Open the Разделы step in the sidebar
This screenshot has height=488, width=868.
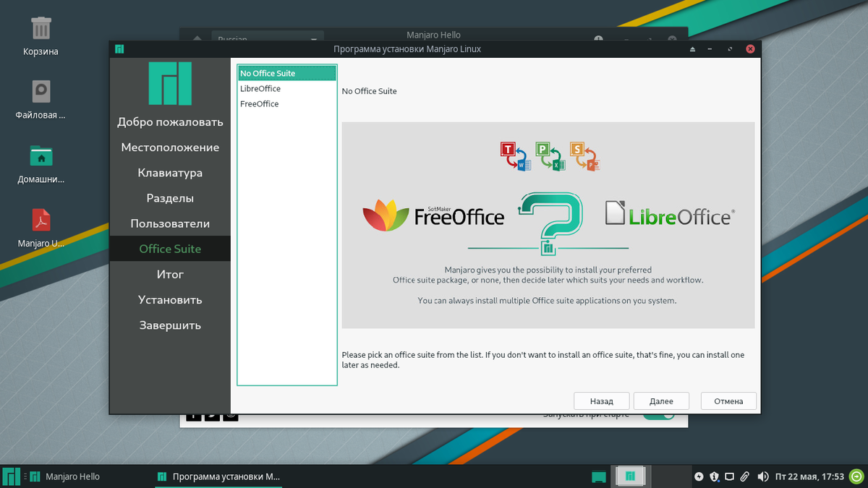(x=170, y=198)
